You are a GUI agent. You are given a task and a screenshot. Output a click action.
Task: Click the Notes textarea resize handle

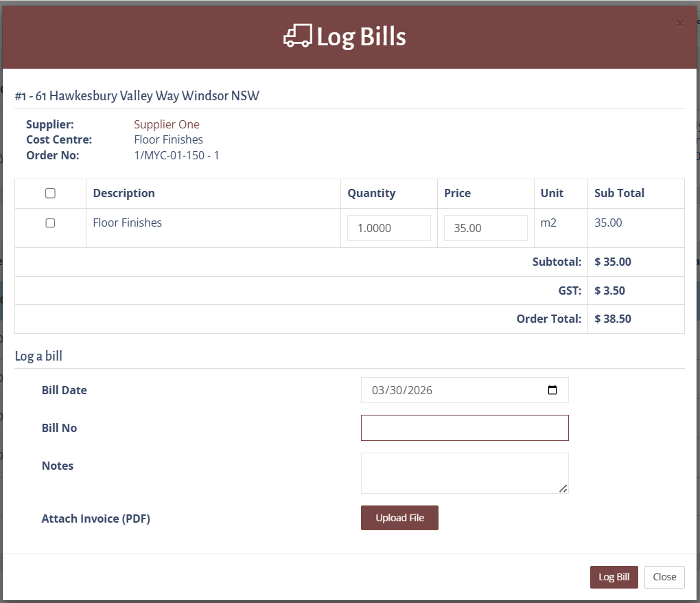(x=563, y=488)
